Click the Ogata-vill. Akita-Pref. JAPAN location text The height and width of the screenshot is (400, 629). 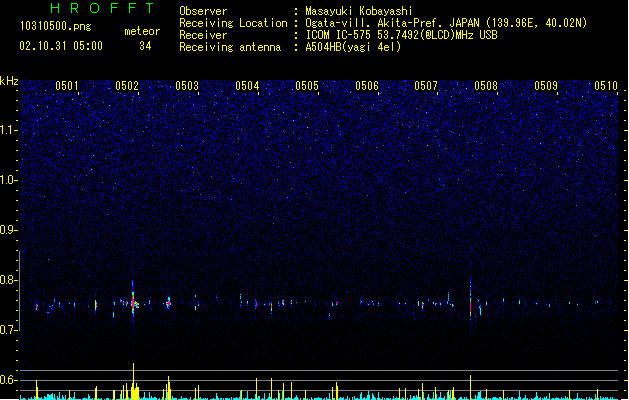[x=446, y=23]
